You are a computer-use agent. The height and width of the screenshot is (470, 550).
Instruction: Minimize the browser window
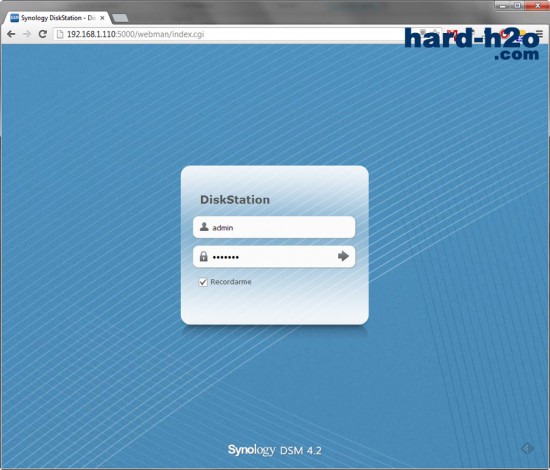503,5
